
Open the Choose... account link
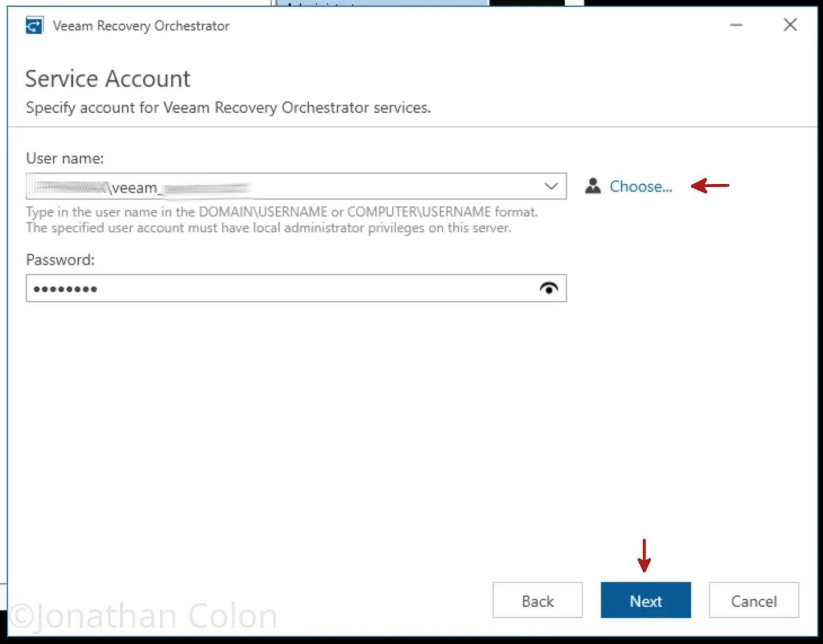coord(640,187)
